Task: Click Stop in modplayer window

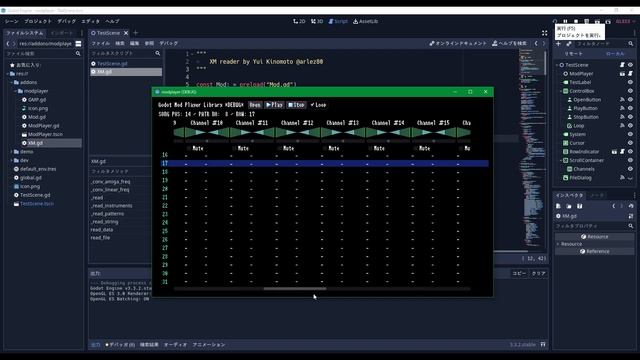Action: pos(296,105)
